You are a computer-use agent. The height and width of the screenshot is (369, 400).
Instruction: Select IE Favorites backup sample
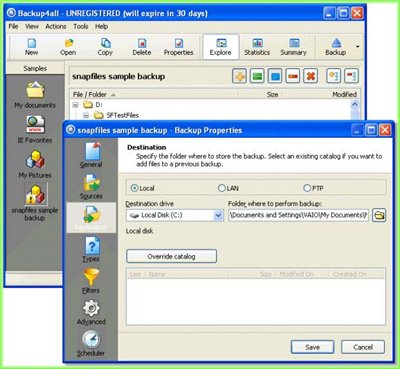35,129
